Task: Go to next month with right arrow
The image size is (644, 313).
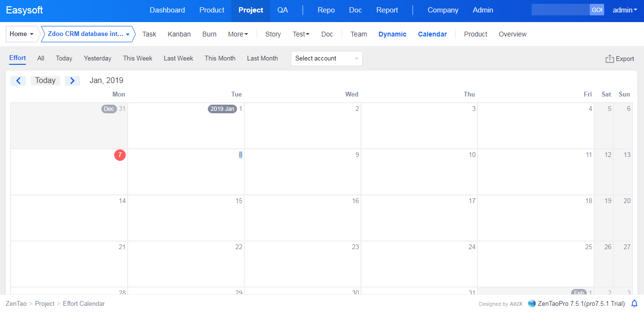Action: 72,81
